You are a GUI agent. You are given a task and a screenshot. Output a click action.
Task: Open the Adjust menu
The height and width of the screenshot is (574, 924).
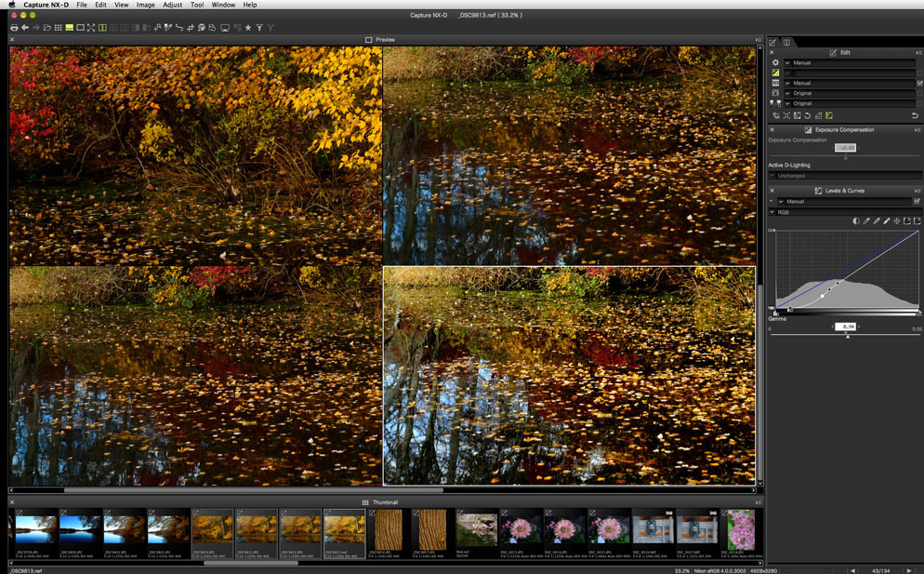click(x=173, y=5)
